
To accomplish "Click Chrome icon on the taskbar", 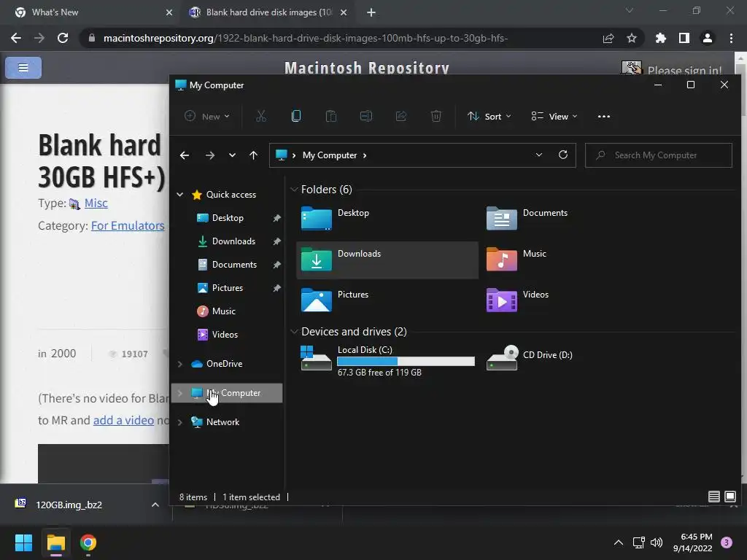I will click(88, 542).
